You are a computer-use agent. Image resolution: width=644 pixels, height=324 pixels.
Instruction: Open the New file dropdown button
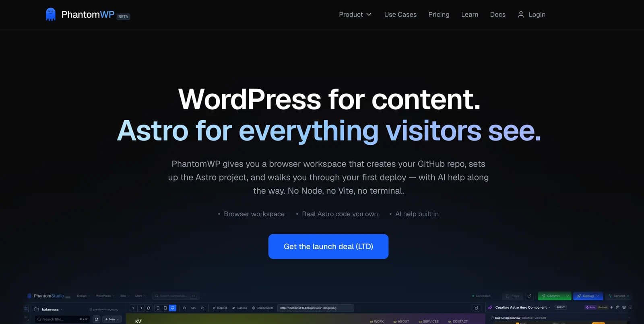112,319
